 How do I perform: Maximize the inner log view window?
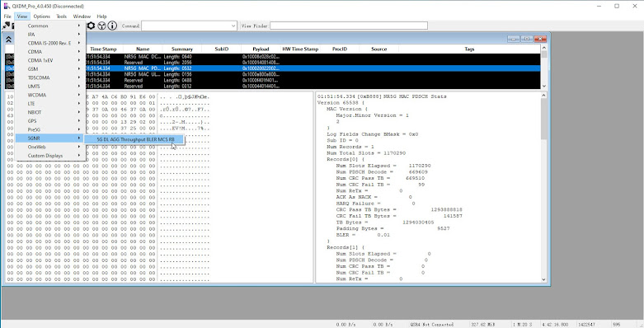point(527,39)
